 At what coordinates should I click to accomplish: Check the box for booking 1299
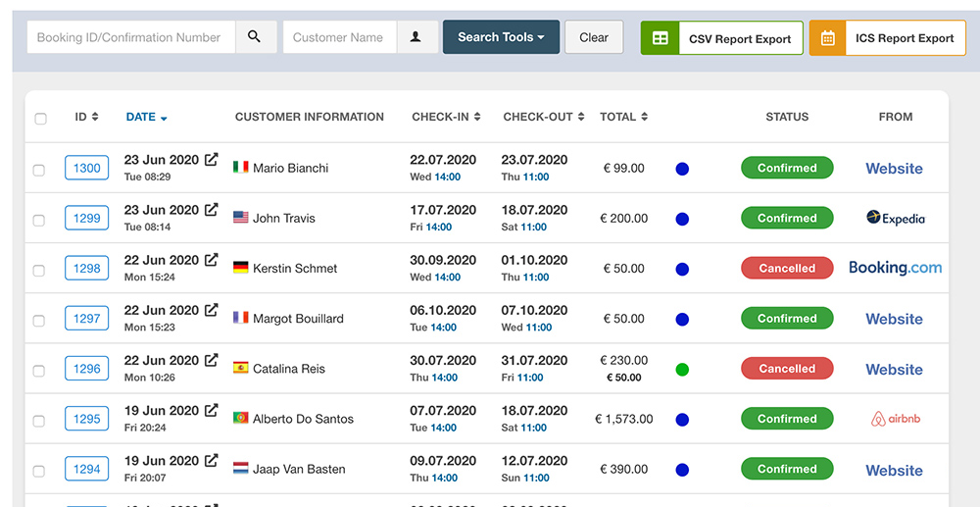click(39, 220)
